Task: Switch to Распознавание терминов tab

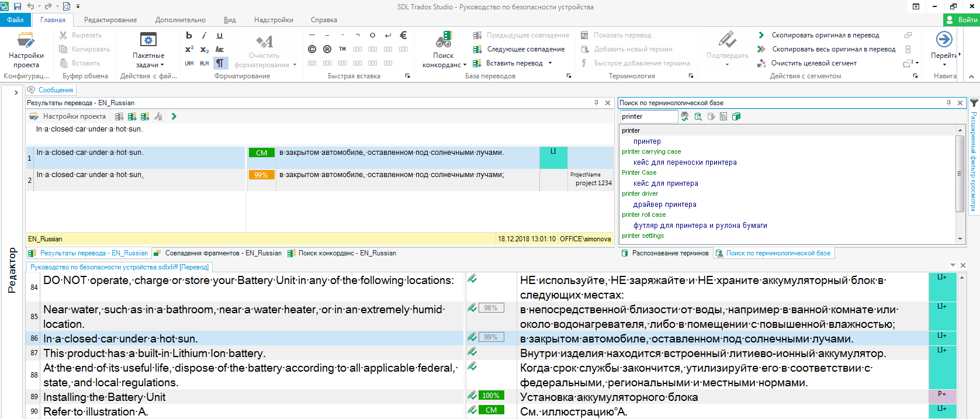Action: 665,253
